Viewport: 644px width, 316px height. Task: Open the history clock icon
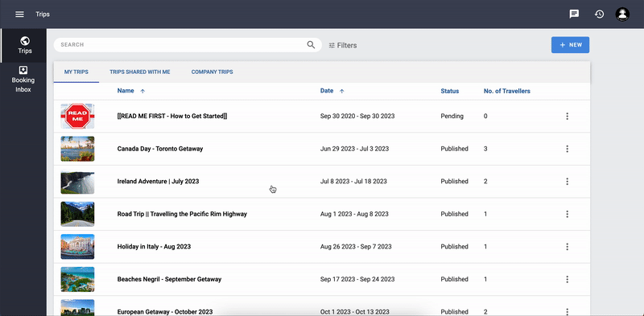pos(599,14)
